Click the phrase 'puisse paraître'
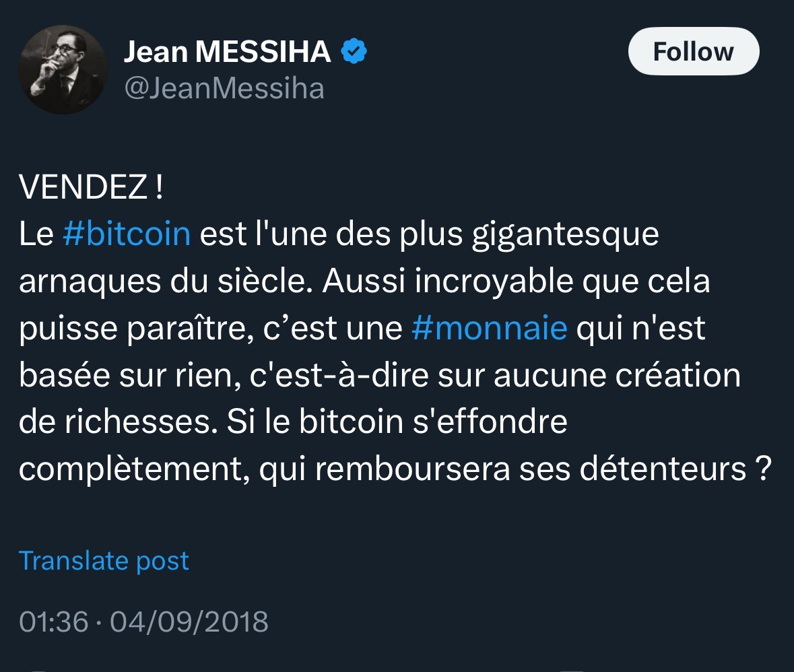794x672 pixels. pos(143,329)
